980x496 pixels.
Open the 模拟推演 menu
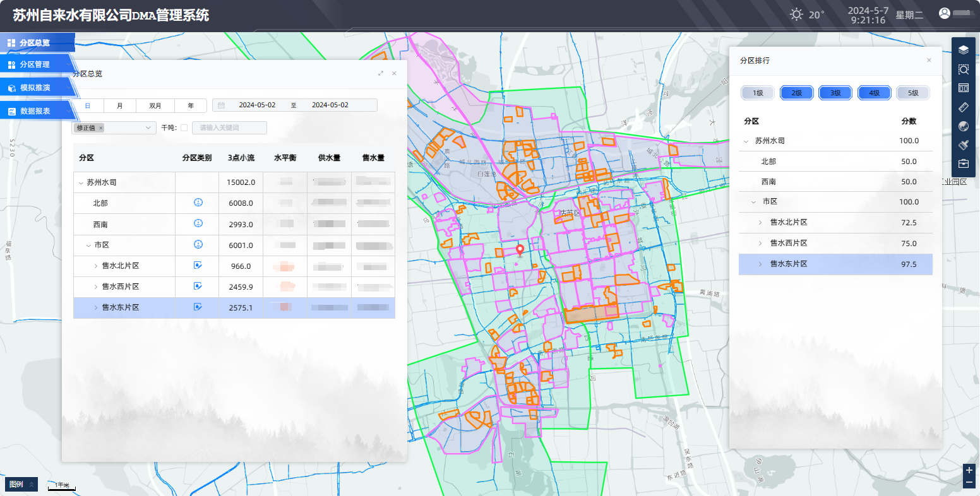point(35,88)
